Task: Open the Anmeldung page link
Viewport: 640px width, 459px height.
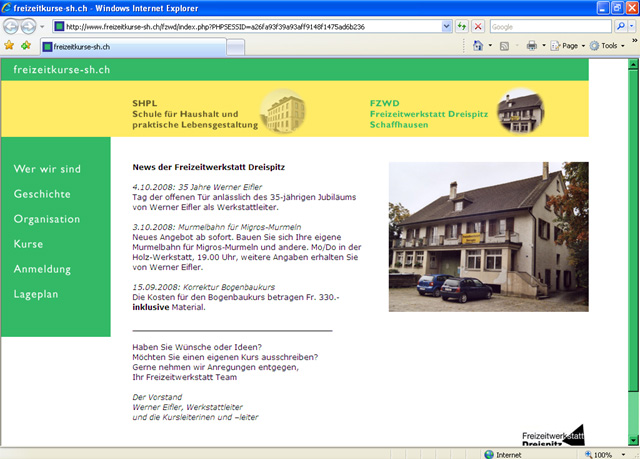Action: click(42, 269)
